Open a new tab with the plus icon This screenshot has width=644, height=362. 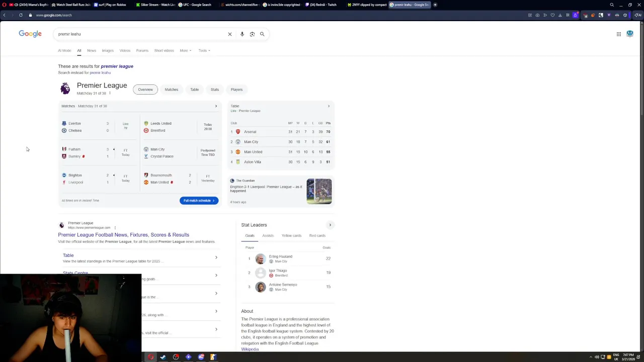(435, 5)
